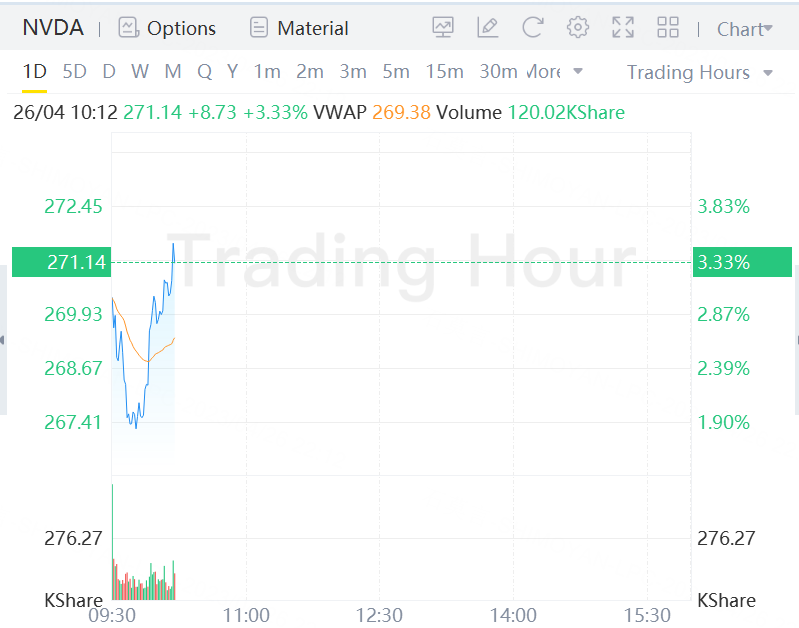Expand chart to fullscreen

pos(623,28)
